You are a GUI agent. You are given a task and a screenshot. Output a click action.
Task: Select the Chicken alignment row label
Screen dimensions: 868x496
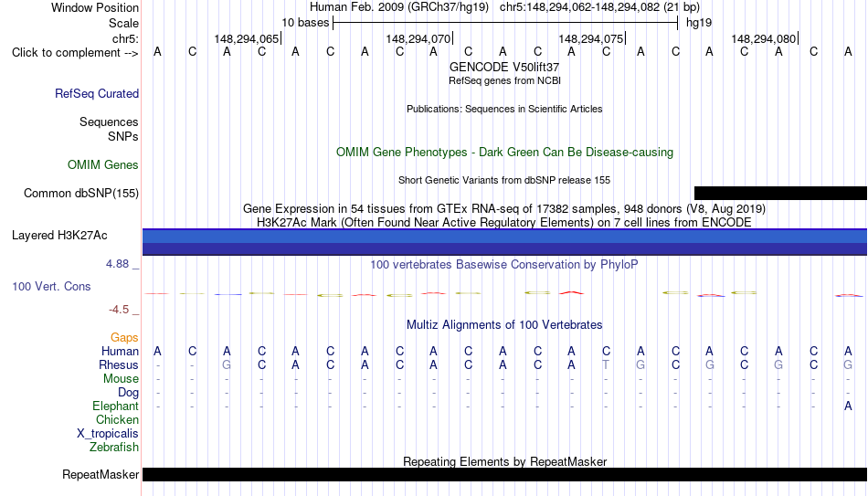pyautogui.click(x=117, y=420)
